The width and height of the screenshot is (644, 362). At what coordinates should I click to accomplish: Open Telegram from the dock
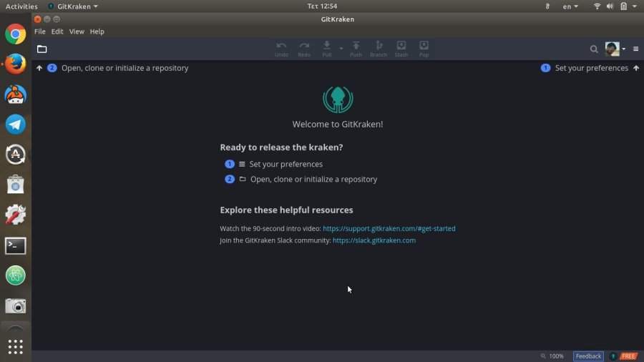(x=16, y=124)
